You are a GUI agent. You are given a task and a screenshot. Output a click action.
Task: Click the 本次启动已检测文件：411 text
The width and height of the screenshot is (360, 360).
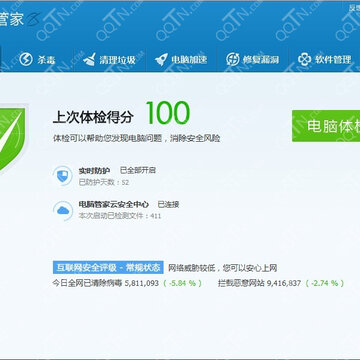click(120, 216)
